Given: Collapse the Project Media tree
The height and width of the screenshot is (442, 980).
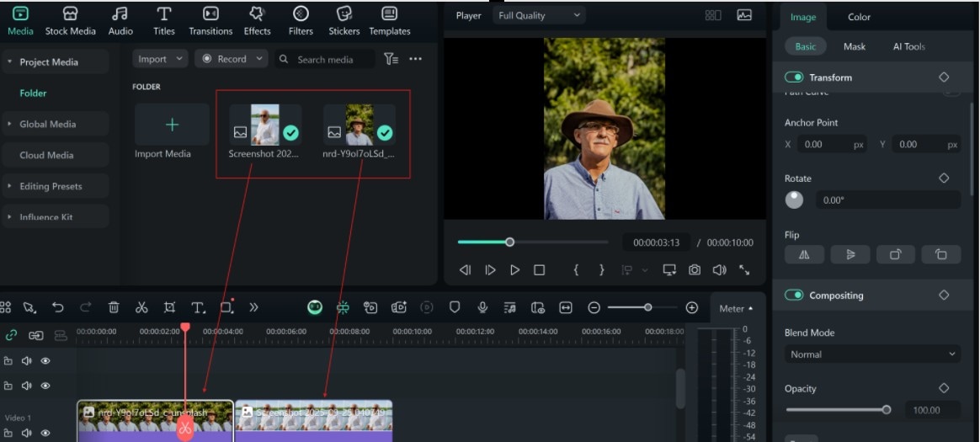Looking at the screenshot, I should pyautogui.click(x=9, y=62).
